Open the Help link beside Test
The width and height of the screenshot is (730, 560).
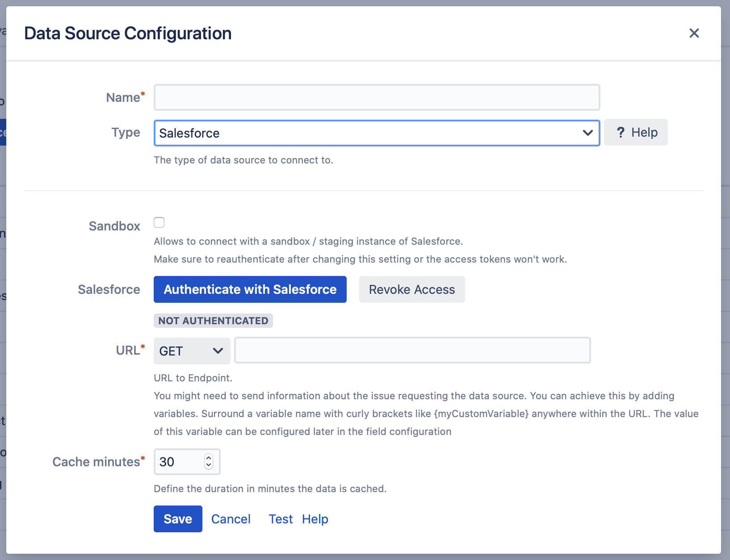click(315, 519)
